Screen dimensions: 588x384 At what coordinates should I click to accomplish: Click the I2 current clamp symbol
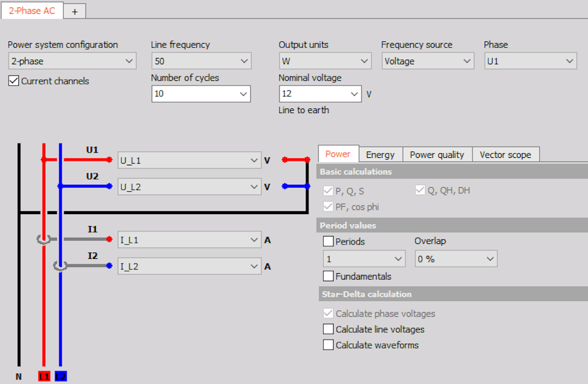(60, 266)
